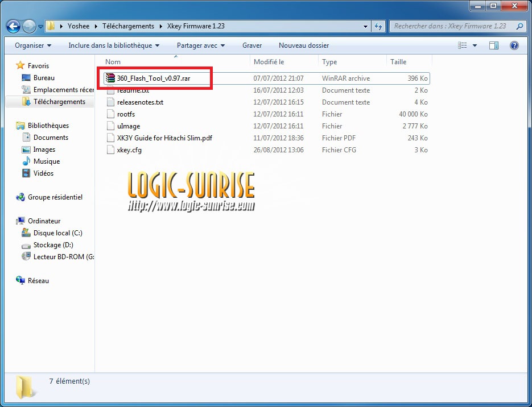Expand the address bar history dropdown

[365, 26]
